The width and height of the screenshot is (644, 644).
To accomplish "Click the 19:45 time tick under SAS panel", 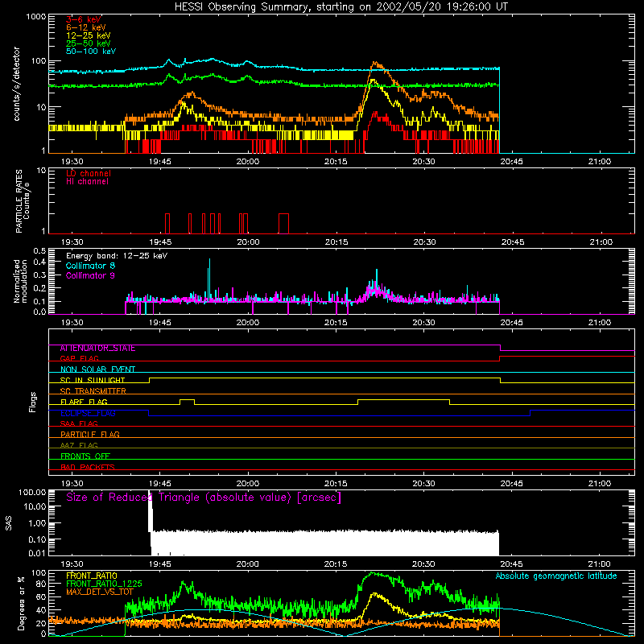I will click(159, 564).
